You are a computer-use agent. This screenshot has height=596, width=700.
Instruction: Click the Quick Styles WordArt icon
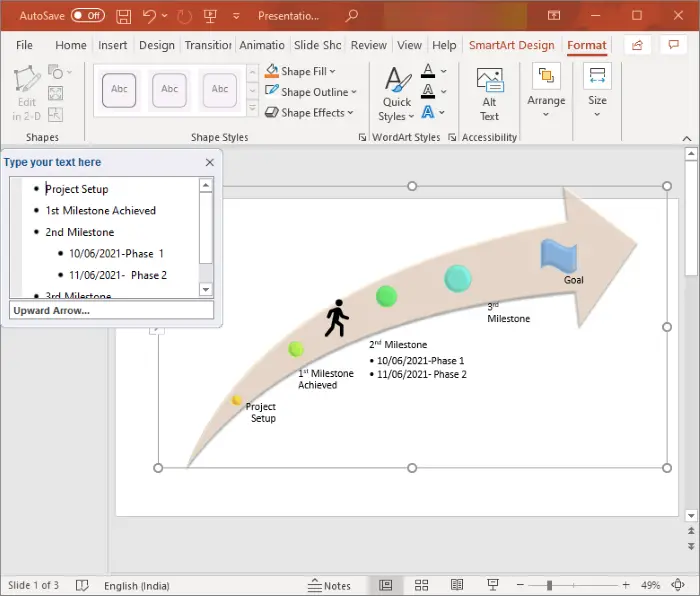coord(397,94)
